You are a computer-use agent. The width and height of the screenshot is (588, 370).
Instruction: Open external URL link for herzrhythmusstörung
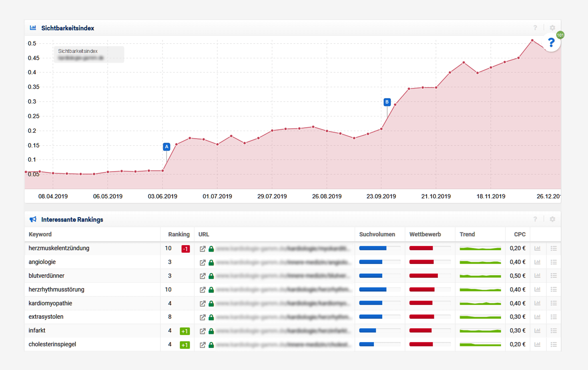point(203,290)
